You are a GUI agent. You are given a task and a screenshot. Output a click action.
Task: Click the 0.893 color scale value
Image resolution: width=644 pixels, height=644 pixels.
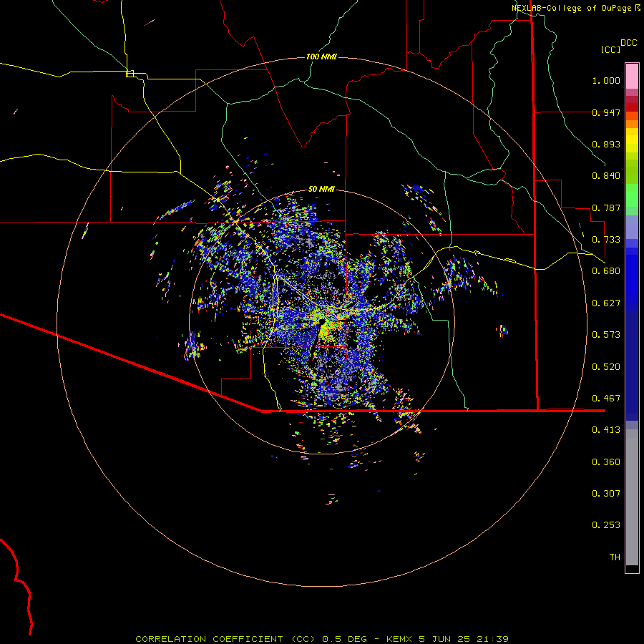(x=606, y=144)
